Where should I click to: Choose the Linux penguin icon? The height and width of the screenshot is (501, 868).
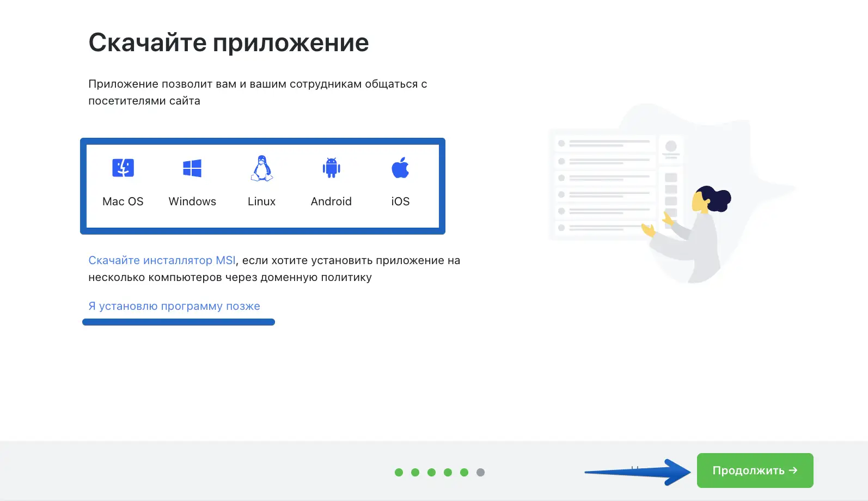coord(262,168)
